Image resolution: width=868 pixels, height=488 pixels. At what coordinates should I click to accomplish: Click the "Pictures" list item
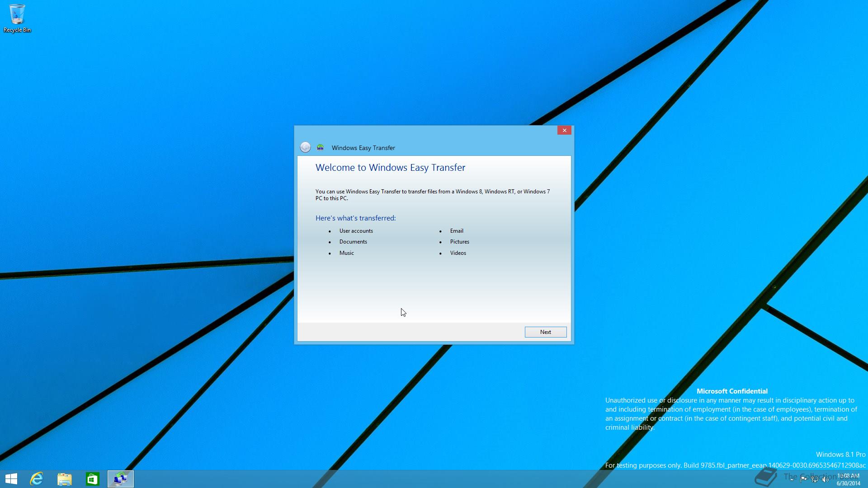click(x=460, y=242)
